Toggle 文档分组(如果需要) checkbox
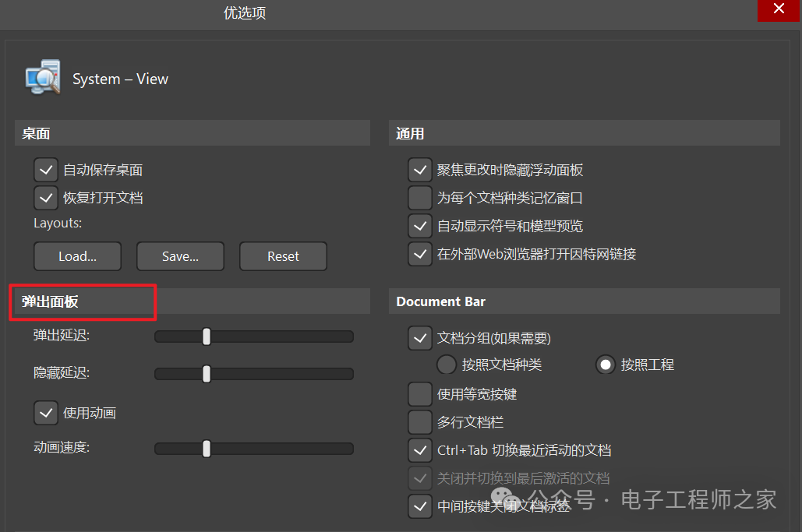Image resolution: width=802 pixels, height=532 pixels. [x=420, y=338]
